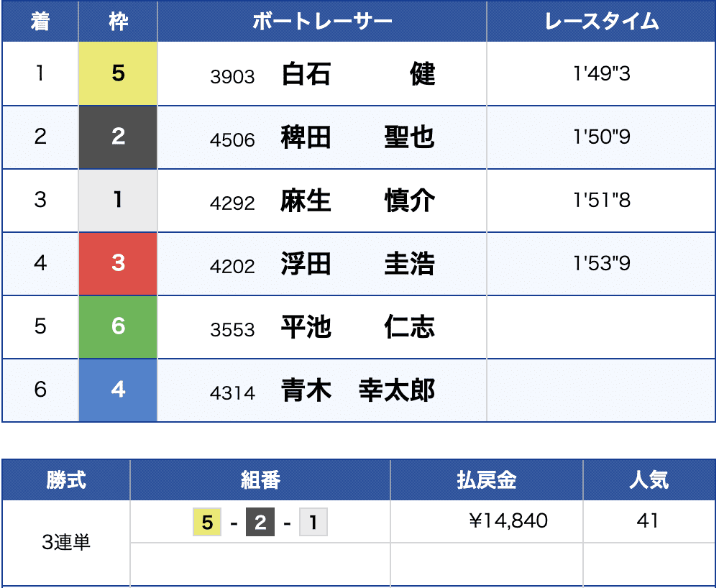Image resolution: width=719 pixels, height=588 pixels.
Task: Click the 3連単 bet type cell
Action: (x=66, y=543)
